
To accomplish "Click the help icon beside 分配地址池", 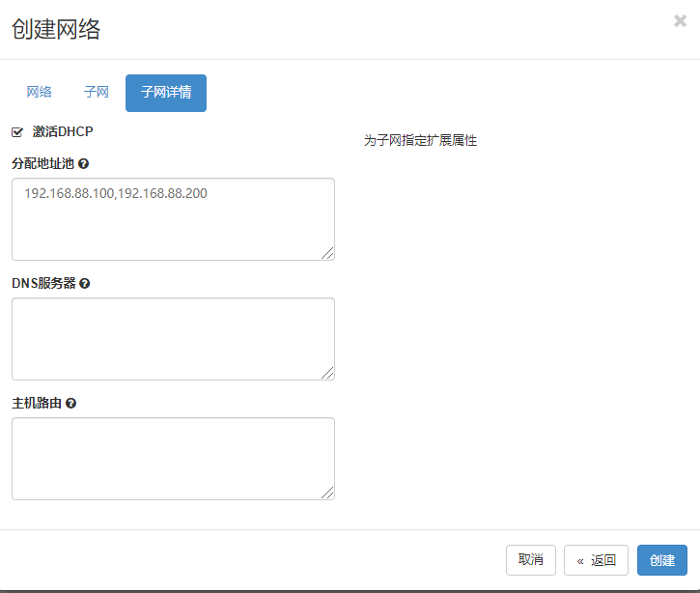I will (x=83, y=164).
